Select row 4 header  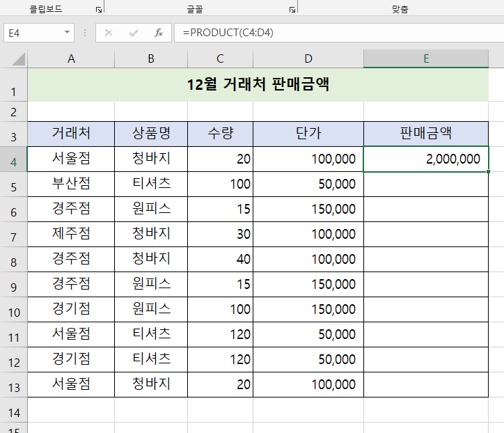[x=13, y=159]
